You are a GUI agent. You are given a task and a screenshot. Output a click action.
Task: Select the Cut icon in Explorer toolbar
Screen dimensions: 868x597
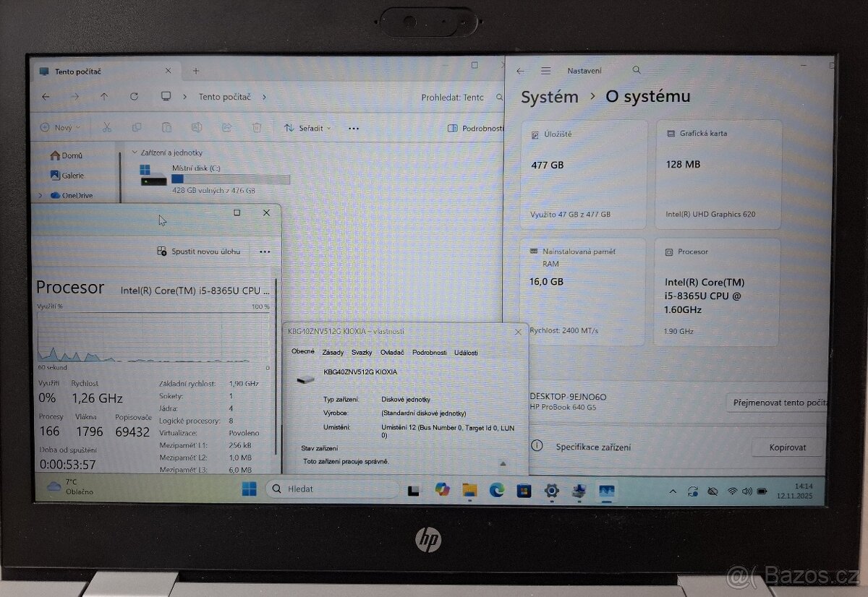[106, 127]
